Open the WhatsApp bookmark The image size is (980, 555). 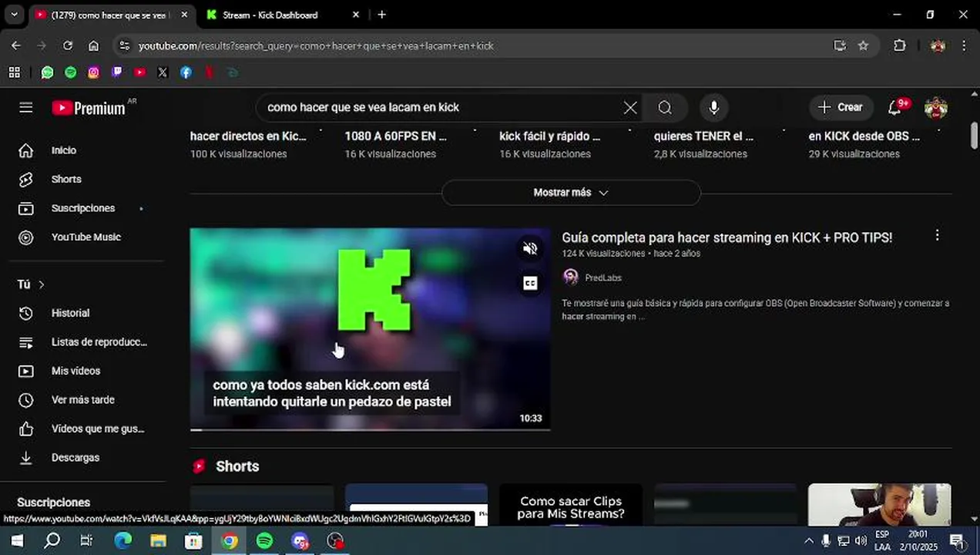point(48,72)
